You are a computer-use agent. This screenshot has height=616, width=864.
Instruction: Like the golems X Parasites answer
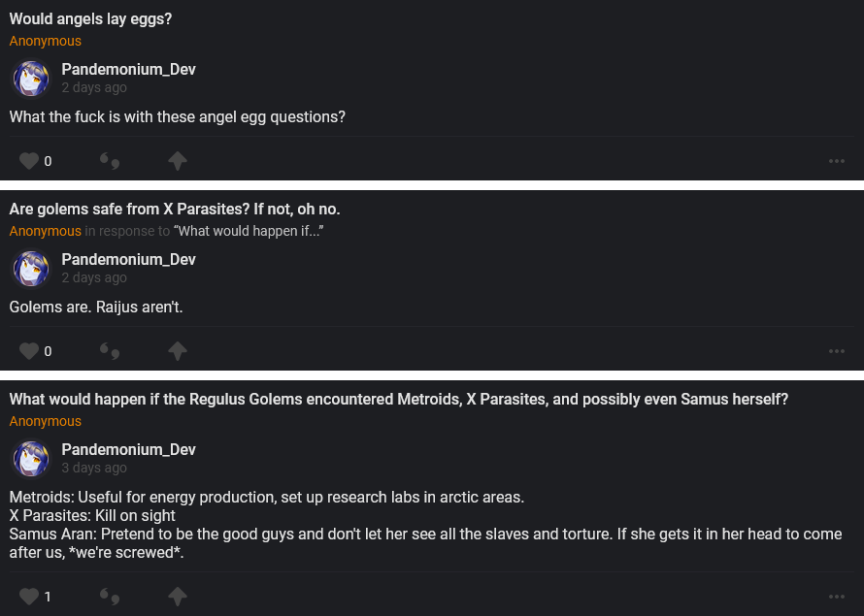point(29,351)
